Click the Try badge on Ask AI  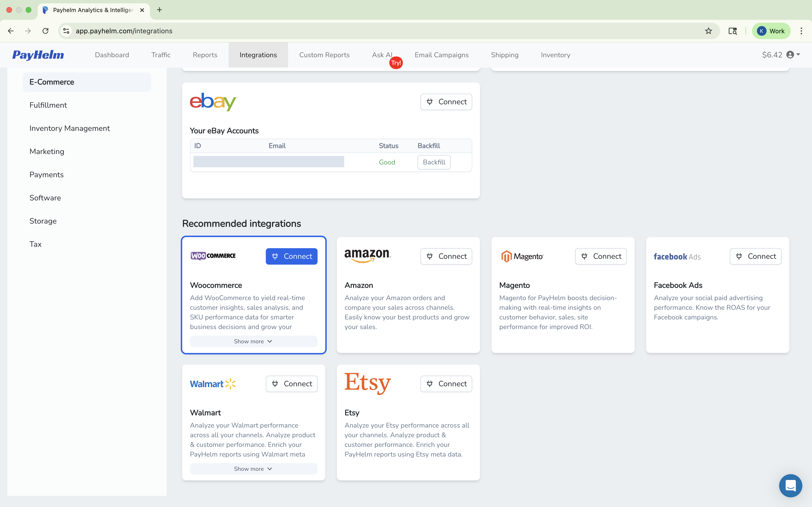tap(396, 62)
